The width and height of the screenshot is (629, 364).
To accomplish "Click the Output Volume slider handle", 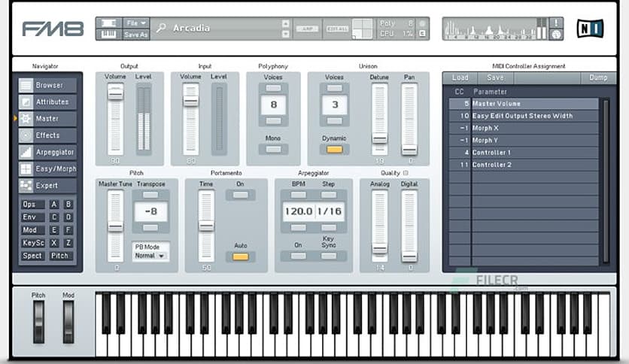I will [116, 94].
